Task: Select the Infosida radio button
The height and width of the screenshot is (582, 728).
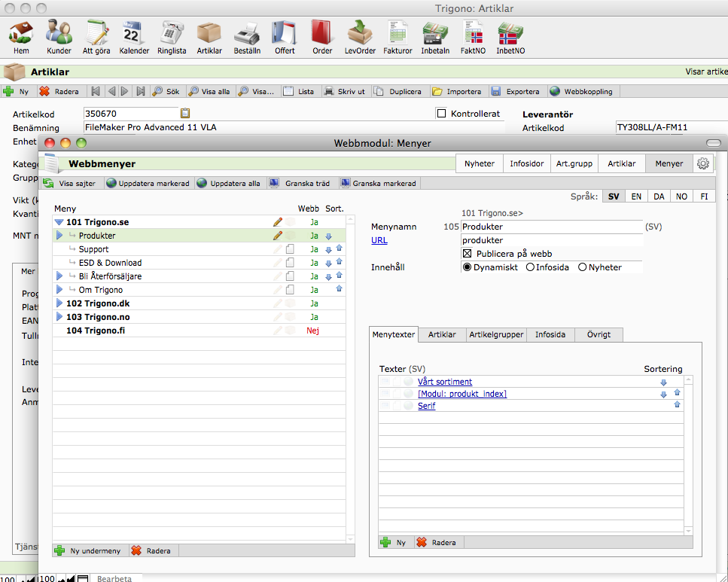Action: click(530, 267)
